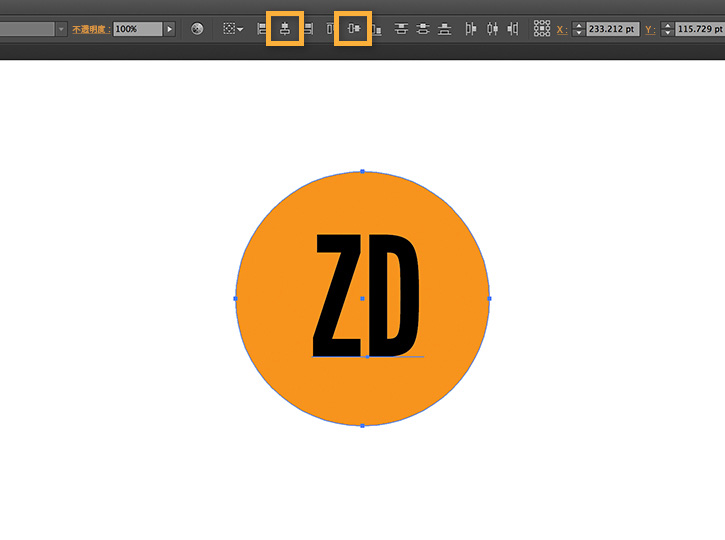
Task: Click the circle's right anchor point
Action: [490, 299]
